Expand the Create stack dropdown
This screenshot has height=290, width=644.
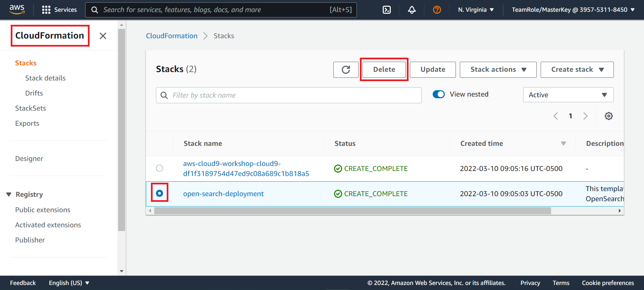point(577,69)
